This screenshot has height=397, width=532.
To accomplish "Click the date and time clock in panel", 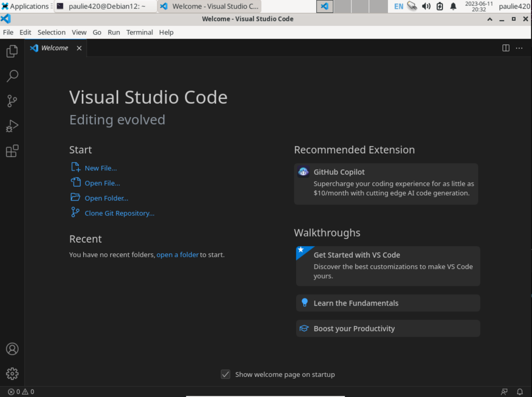I will click(479, 6).
